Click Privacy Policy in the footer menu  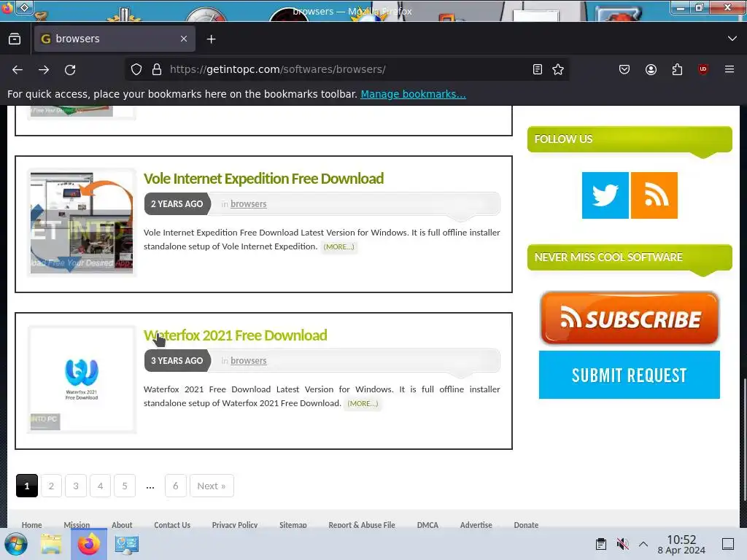235,524
